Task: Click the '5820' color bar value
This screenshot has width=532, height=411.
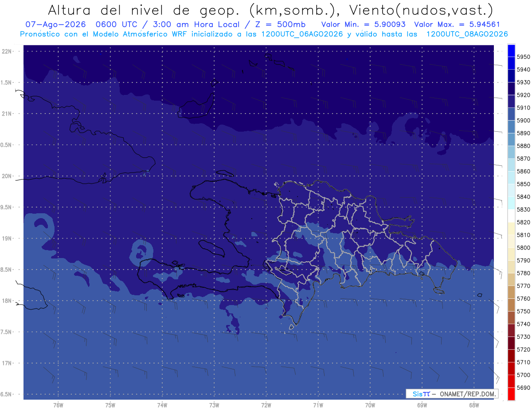Action: click(523, 222)
